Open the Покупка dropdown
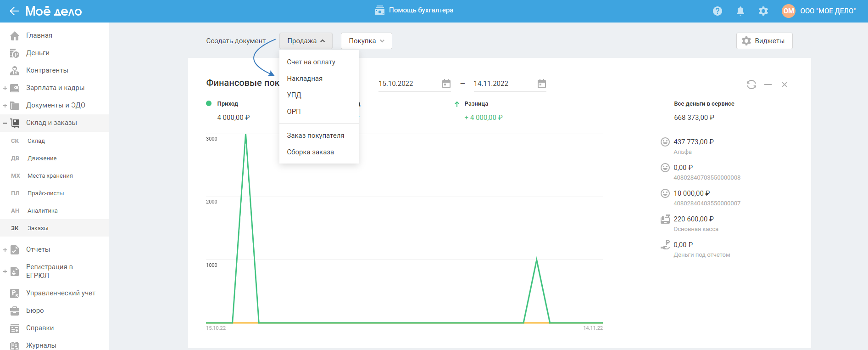 366,41
